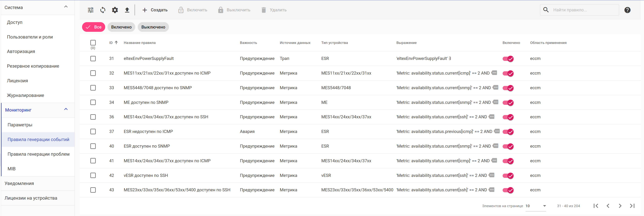This screenshot has height=216, width=644.
Task: Tick the select-all rules checkbox
Action: pyautogui.click(x=93, y=43)
